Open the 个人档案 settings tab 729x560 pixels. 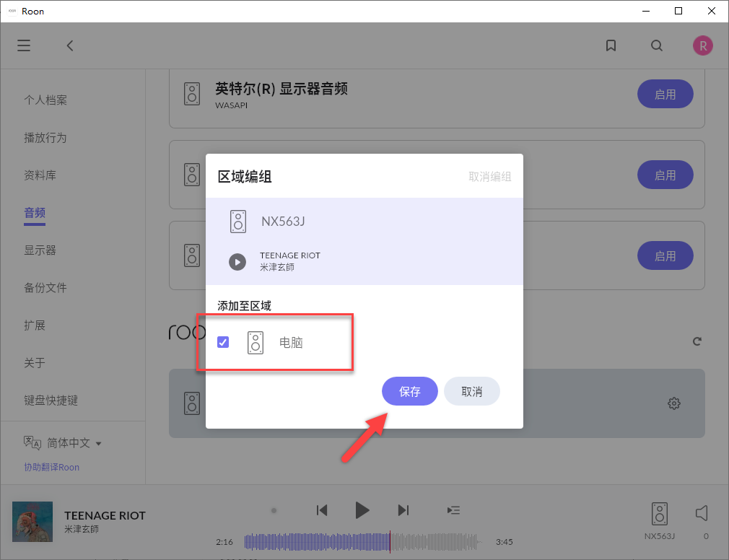click(45, 100)
